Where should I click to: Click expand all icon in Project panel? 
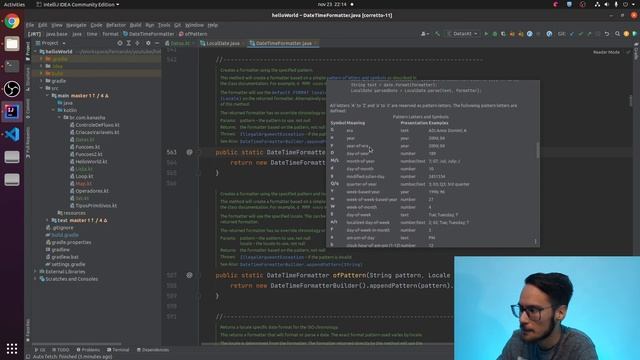[x=129, y=43]
